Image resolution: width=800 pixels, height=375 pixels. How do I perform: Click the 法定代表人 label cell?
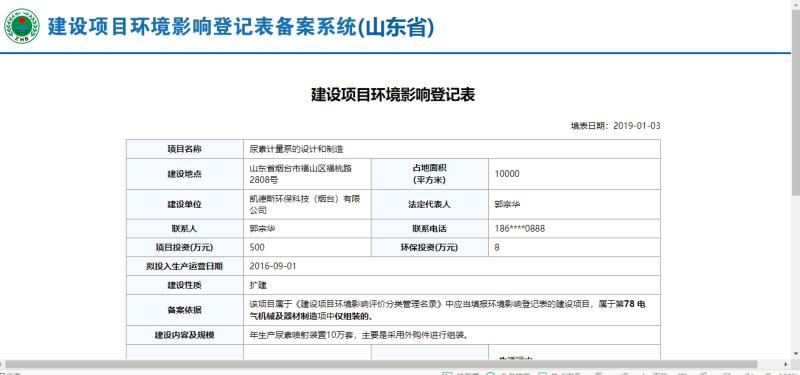tap(430, 204)
